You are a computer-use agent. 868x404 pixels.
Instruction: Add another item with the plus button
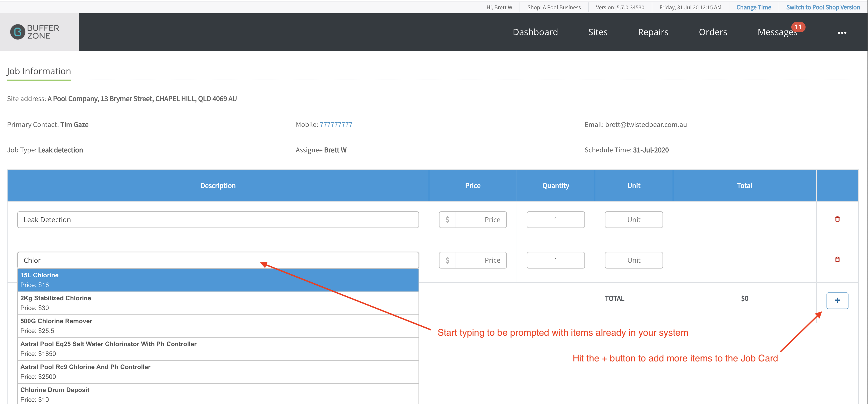pyautogui.click(x=837, y=300)
